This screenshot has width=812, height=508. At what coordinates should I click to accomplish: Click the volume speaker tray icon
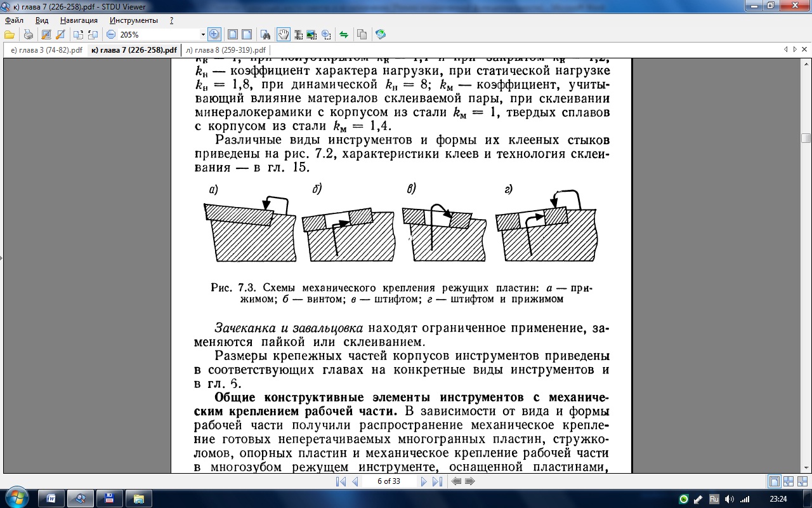tap(729, 499)
